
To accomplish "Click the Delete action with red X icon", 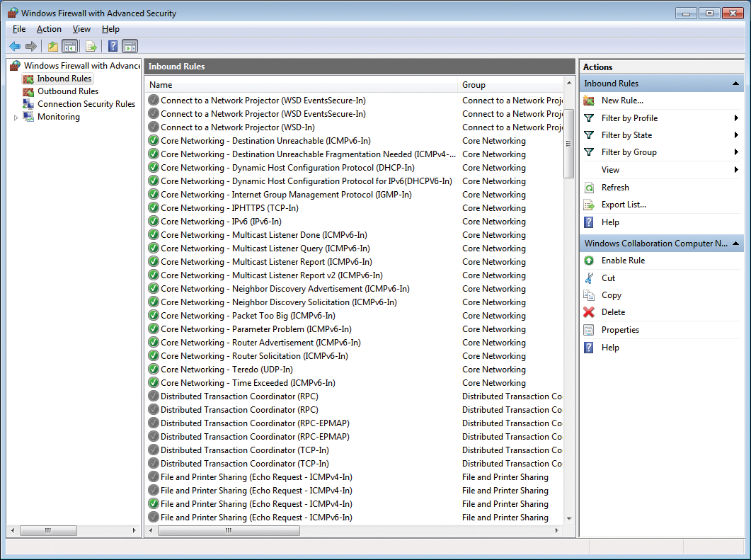I will [x=589, y=312].
